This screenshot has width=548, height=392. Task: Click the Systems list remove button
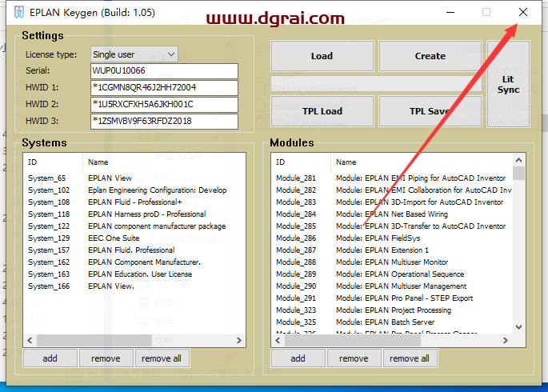[x=106, y=358]
